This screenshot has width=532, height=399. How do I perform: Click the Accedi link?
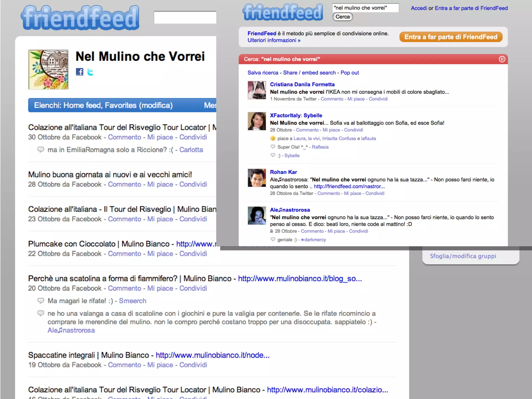click(x=419, y=8)
